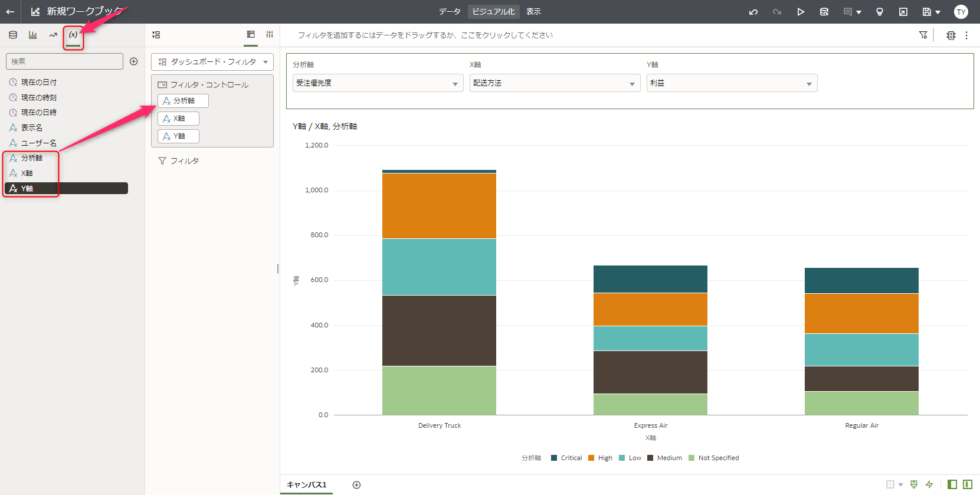Click the Critical legend color swatch
The height and width of the screenshot is (495, 980).
pyautogui.click(x=554, y=458)
